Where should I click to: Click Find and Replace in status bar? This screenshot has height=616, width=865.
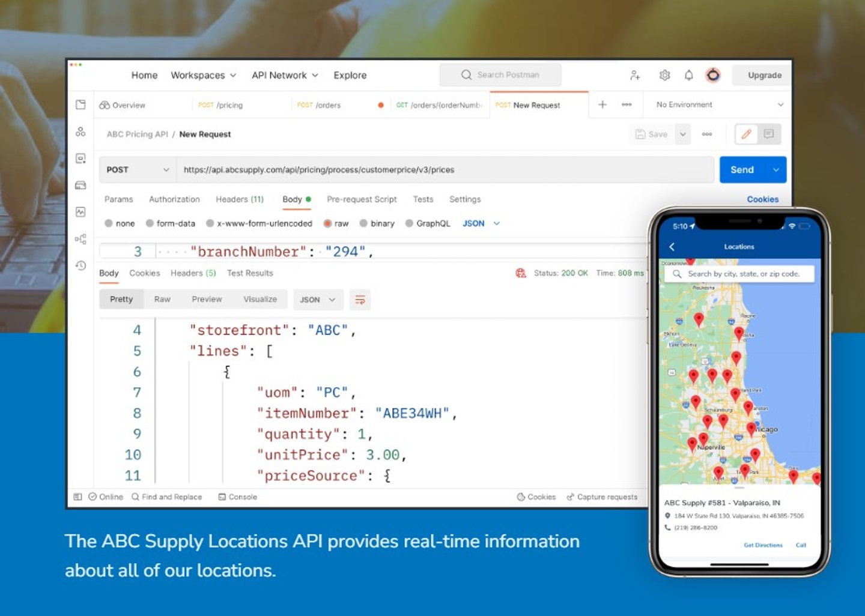(167, 497)
